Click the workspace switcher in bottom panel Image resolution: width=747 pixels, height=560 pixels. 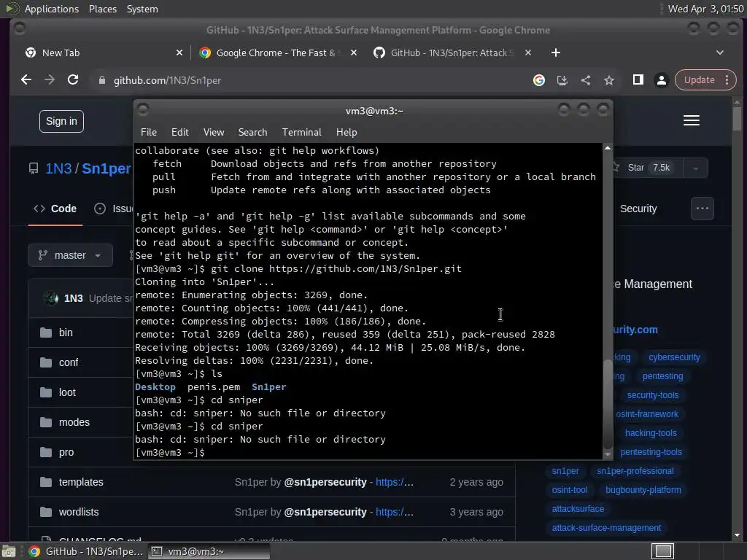[x=662, y=551]
